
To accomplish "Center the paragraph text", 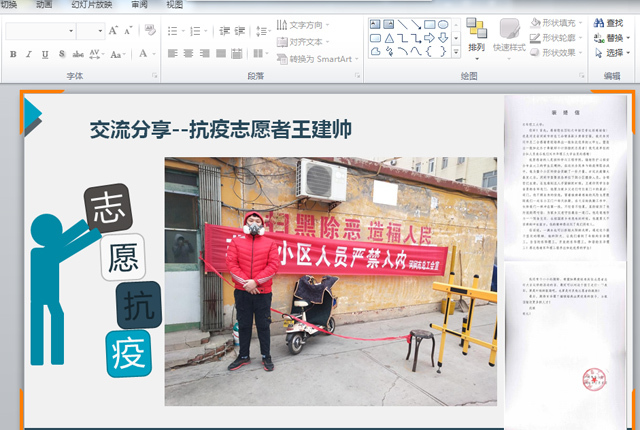I will tap(189, 53).
